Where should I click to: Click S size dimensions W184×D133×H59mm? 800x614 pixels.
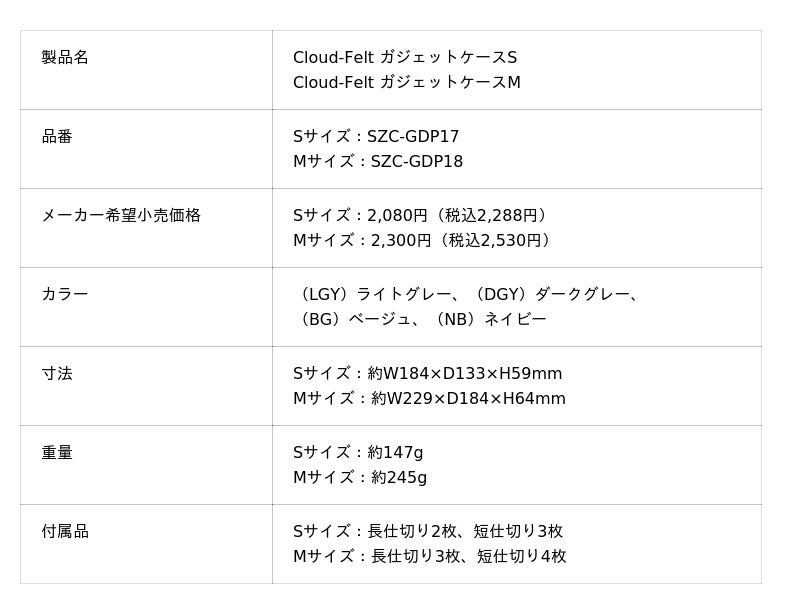(x=464, y=373)
